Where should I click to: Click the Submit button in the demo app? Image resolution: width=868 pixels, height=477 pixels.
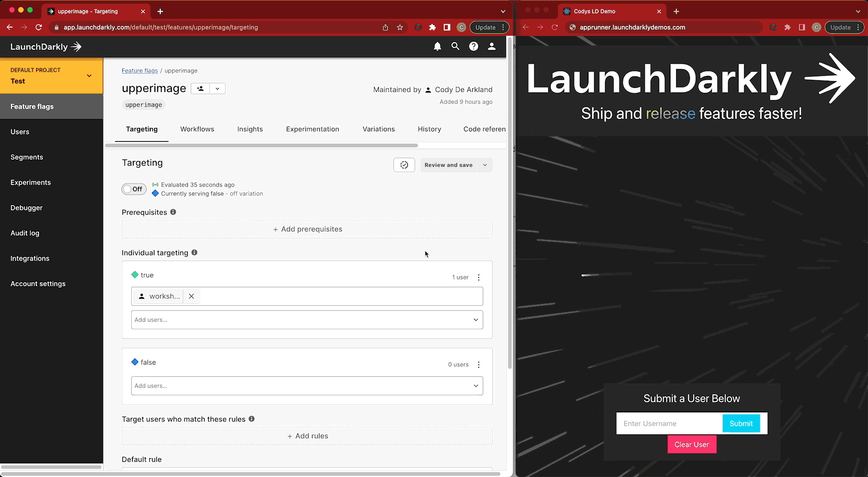pyautogui.click(x=741, y=423)
